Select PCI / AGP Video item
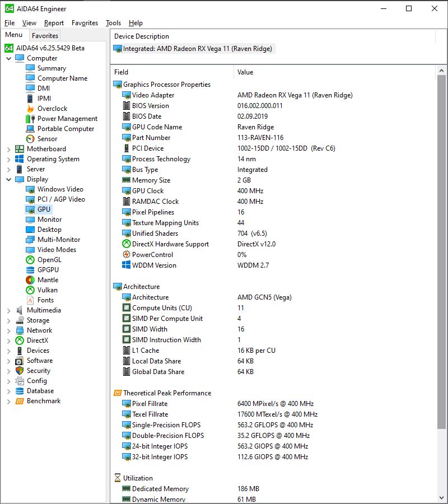The width and height of the screenshot is (448, 504). (x=61, y=199)
